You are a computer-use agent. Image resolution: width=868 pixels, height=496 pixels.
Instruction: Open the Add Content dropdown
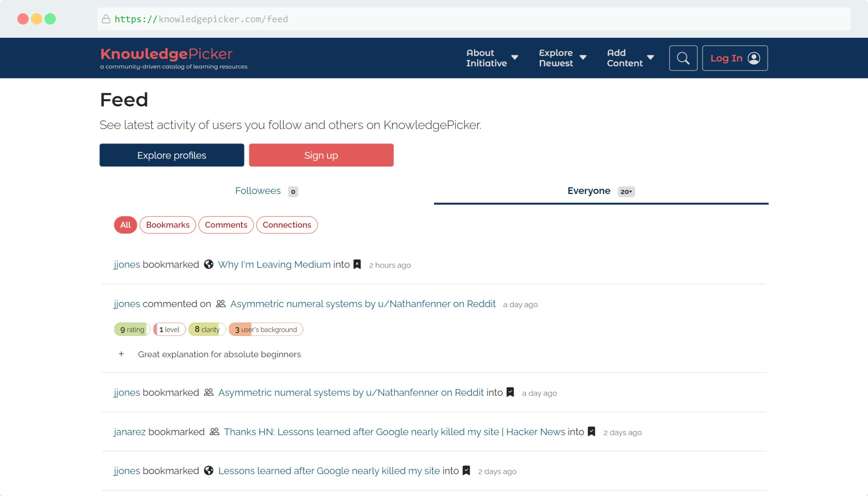[630, 58]
